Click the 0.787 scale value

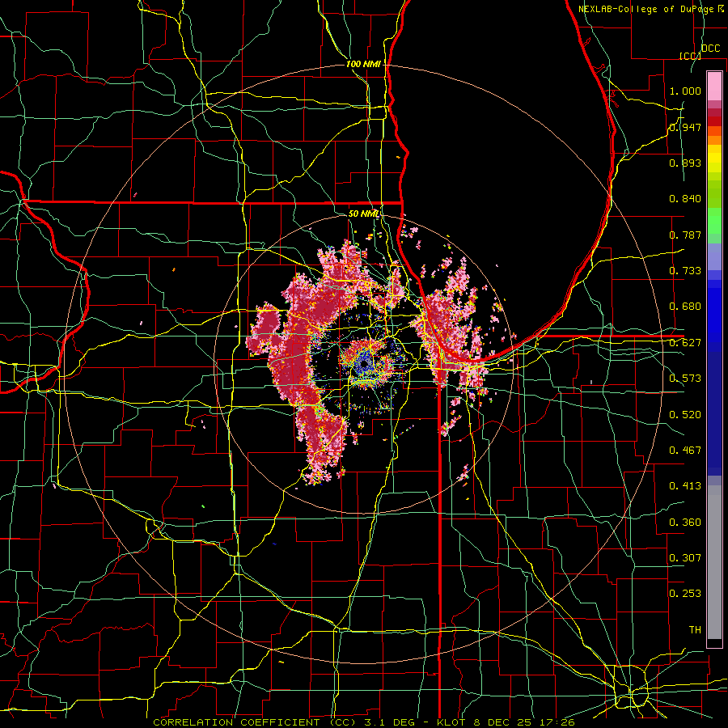click(685, 235)
